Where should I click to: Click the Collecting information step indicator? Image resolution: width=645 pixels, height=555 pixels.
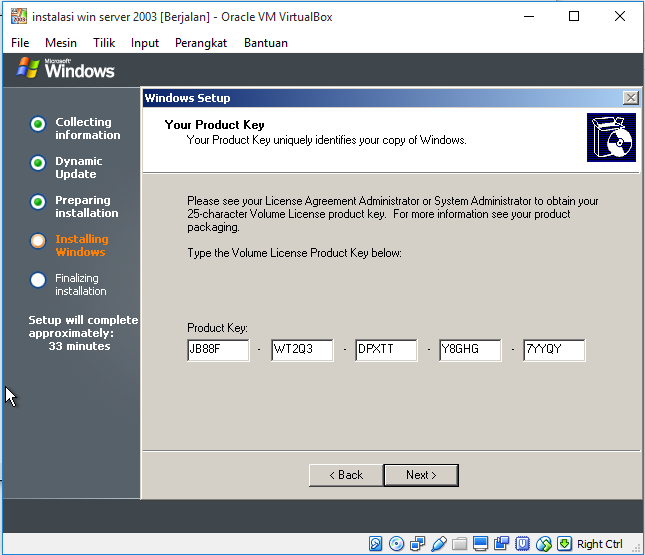pos(38,124)
